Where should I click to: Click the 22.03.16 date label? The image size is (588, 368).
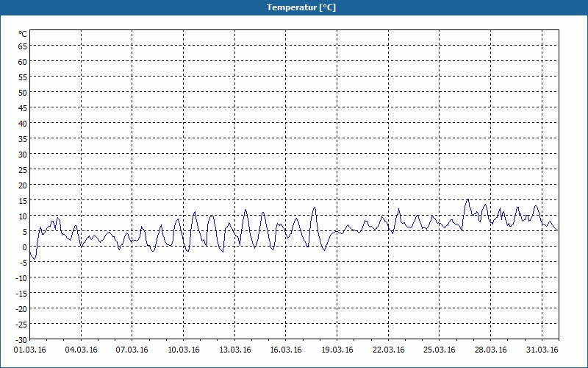[389, 350]
